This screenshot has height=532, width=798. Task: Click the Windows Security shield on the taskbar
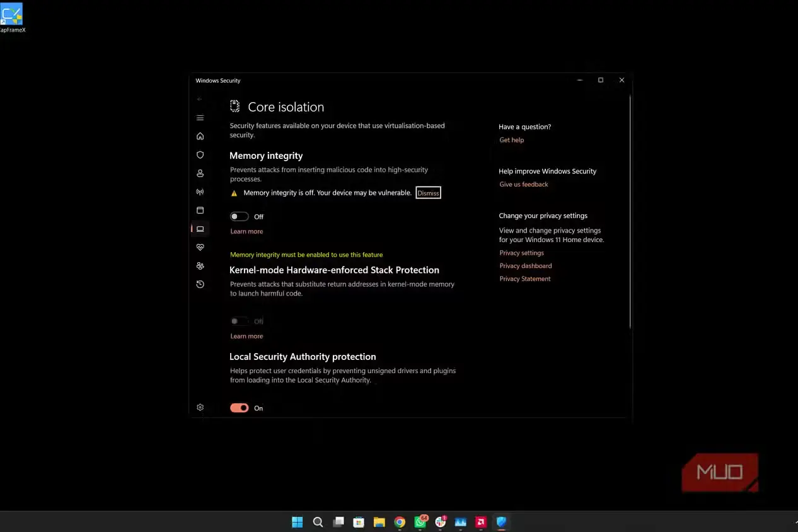[x=501, y=522]
